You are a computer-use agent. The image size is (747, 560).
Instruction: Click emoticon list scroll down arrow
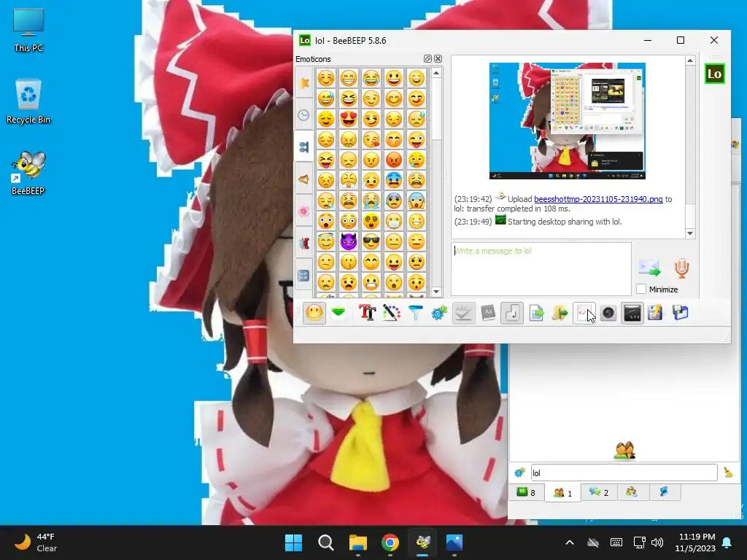click(436, 292)
